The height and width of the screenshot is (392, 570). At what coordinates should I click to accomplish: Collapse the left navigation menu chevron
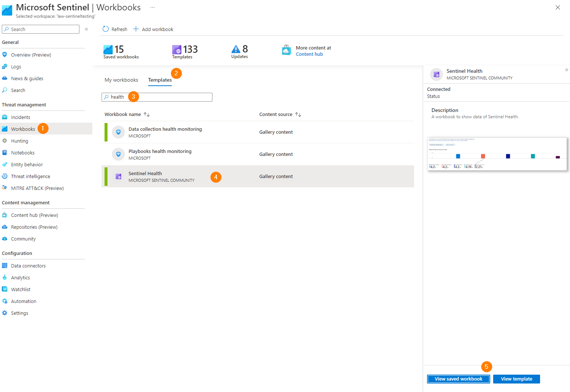(x=86, y=29)
